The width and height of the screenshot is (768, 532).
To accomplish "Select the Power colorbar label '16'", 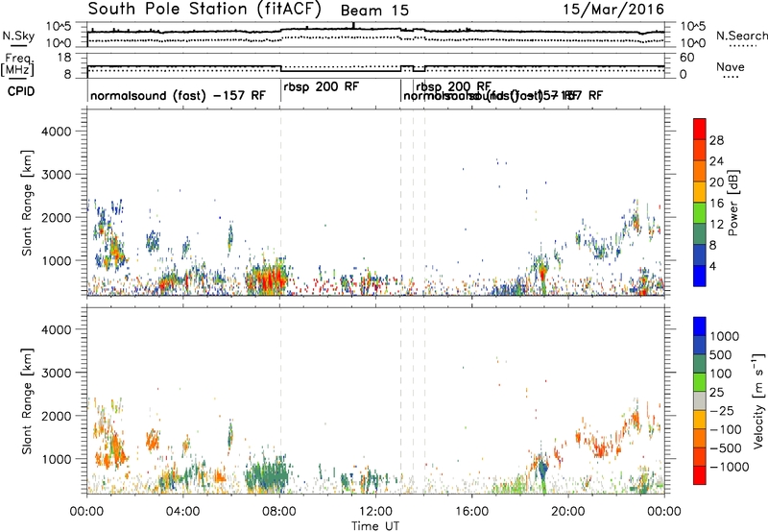I will click(x=716, y=204).
